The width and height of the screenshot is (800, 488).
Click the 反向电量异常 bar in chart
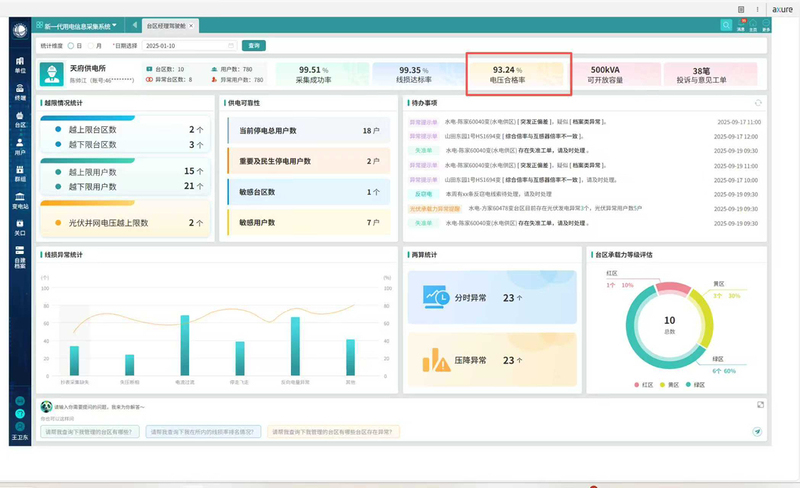point(295,346)
